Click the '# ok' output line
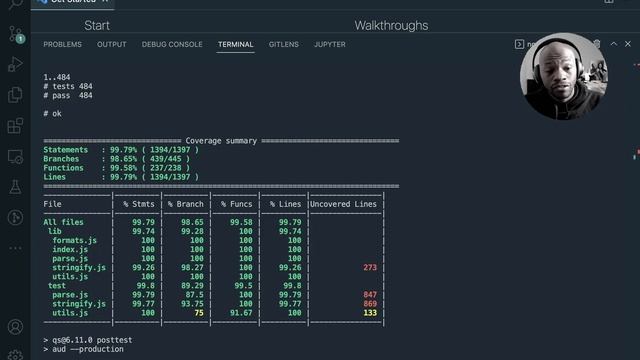 point(52,114)
